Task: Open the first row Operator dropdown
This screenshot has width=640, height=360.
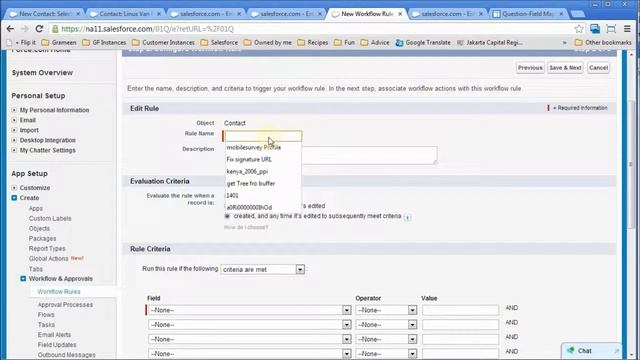Action: tap(386, 310)
